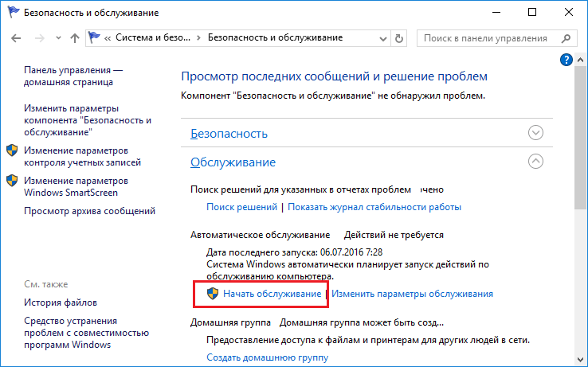
Task: Click the flag icon in address bar
Action: 94,37
